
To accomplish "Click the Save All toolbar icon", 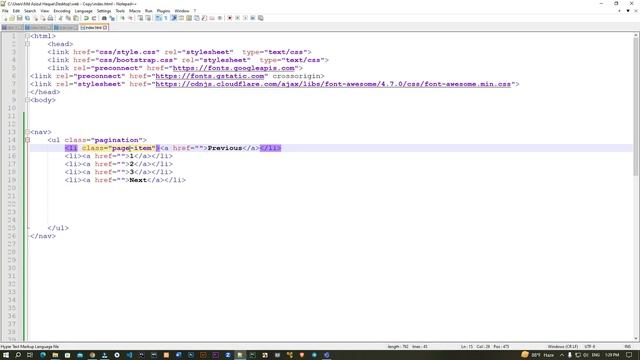I will click(x=27, y=18).
